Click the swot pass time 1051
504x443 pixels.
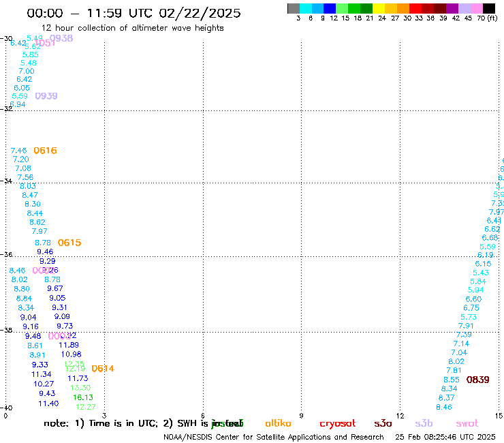(x=45, y=43)
